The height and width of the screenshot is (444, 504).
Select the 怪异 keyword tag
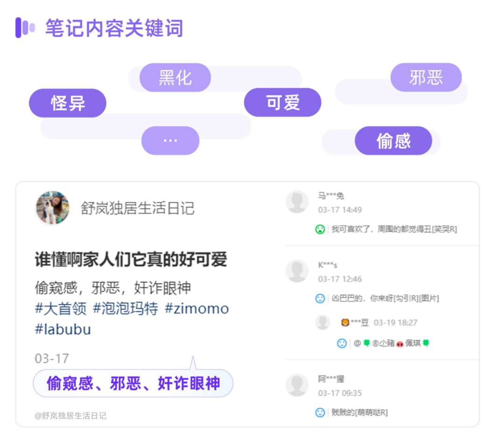click(68, 103)
